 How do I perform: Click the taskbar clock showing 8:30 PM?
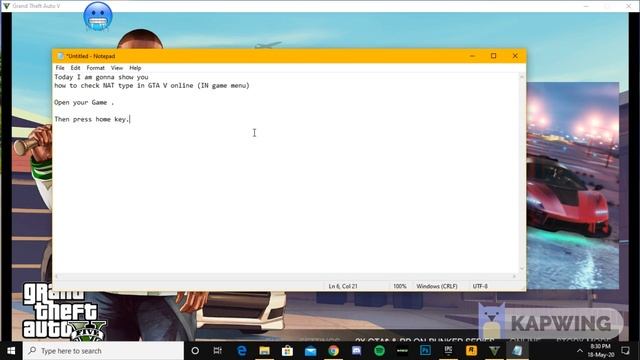tap(600, 351)
